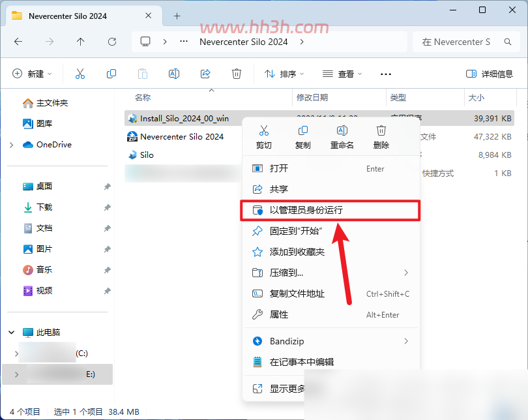The width and height of the screenshot is (528, 420).
Task: Expand breadcrumb chevron after Nevercenter Silo 2024
Action: [302, 42]
